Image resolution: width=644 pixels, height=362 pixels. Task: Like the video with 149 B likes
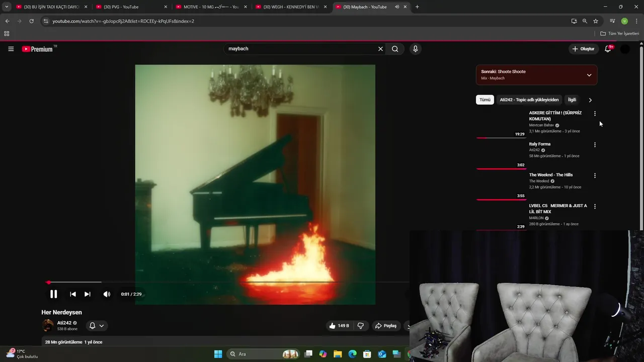(x=339, y=326)
